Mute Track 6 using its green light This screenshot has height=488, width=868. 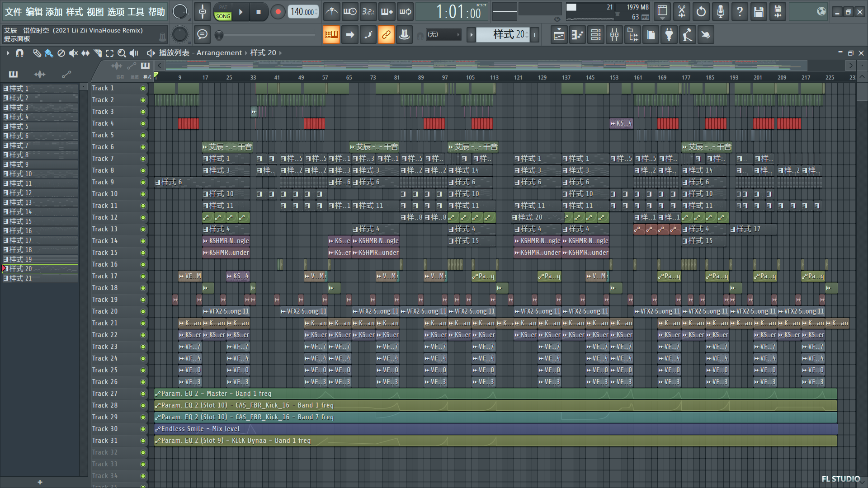click(143, 147)
